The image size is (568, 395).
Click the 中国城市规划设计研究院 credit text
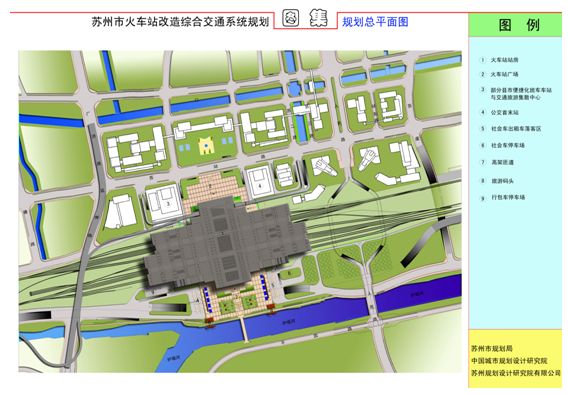(509, 361)
